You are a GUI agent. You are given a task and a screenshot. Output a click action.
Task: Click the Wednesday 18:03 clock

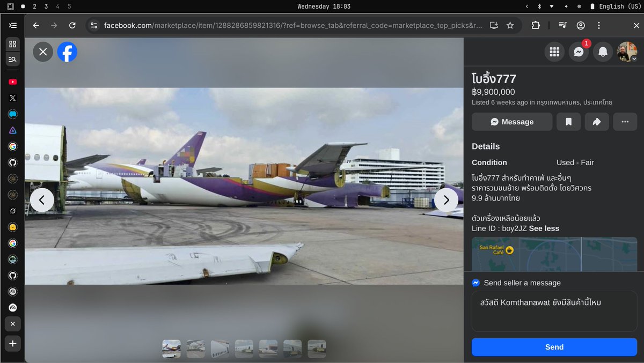point(324,6)
